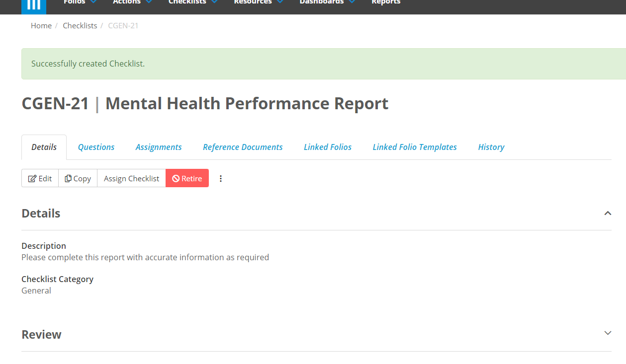Click the Description label
This screenshot has height=364, width=626.
(x=44, y=246)
